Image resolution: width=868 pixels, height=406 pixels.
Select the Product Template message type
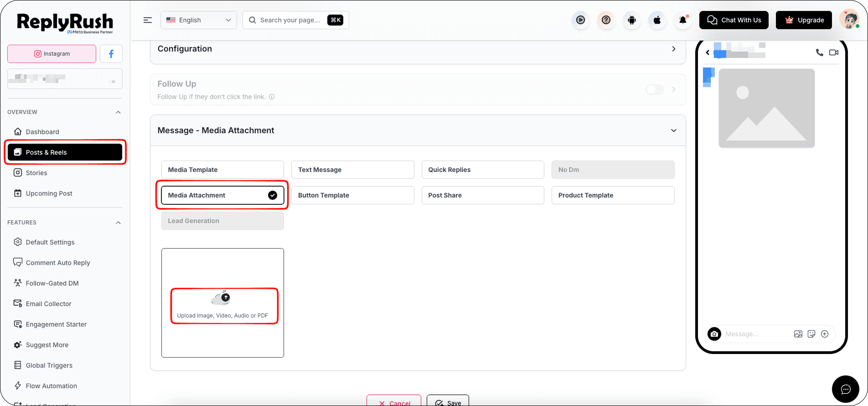click(613, 195)
